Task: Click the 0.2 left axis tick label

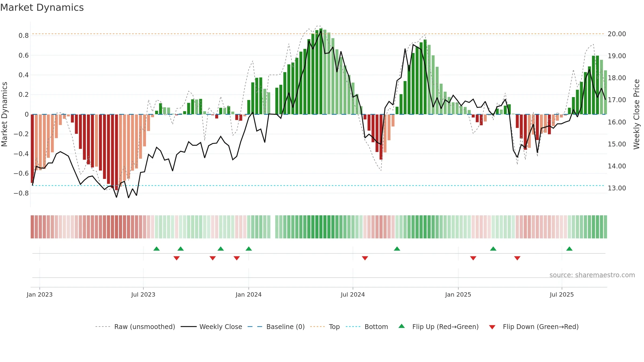Action: click(x=24, y=95)
